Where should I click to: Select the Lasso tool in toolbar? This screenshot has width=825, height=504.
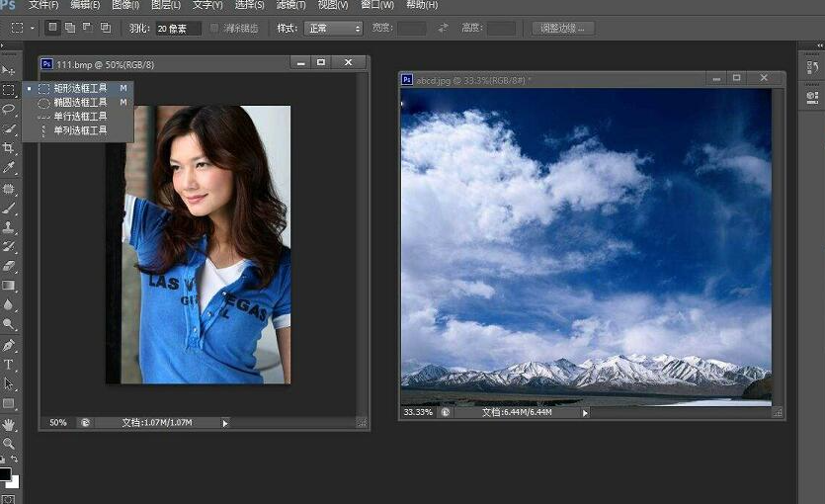click(x=9, y=109)
